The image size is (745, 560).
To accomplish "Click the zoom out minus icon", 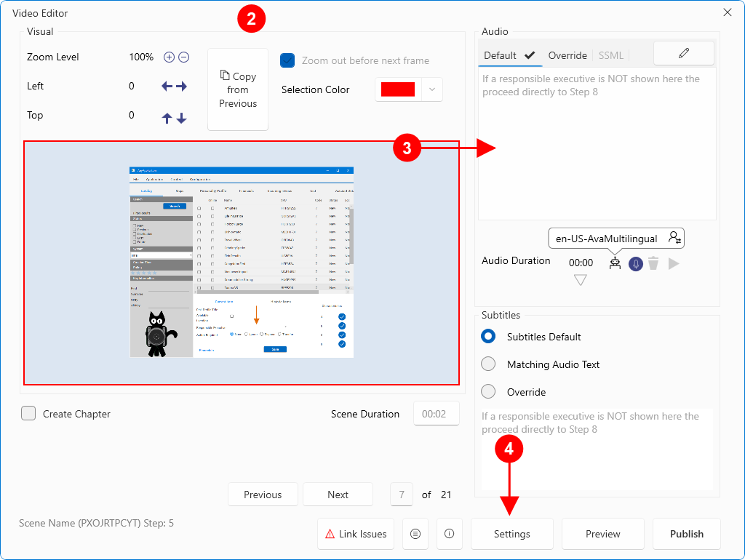I will point(184,57).
